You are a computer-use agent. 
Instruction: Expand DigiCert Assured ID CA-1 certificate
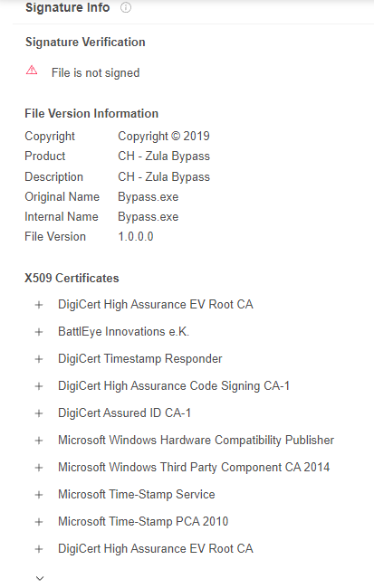(39, 413)
